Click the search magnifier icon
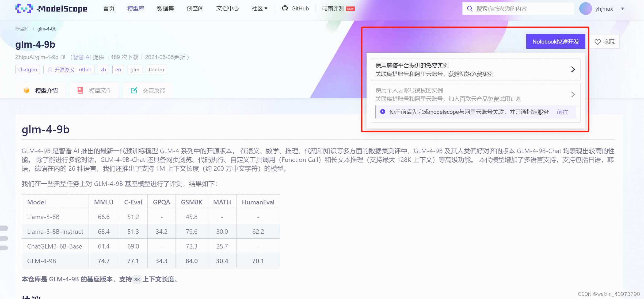 (470, 9)
